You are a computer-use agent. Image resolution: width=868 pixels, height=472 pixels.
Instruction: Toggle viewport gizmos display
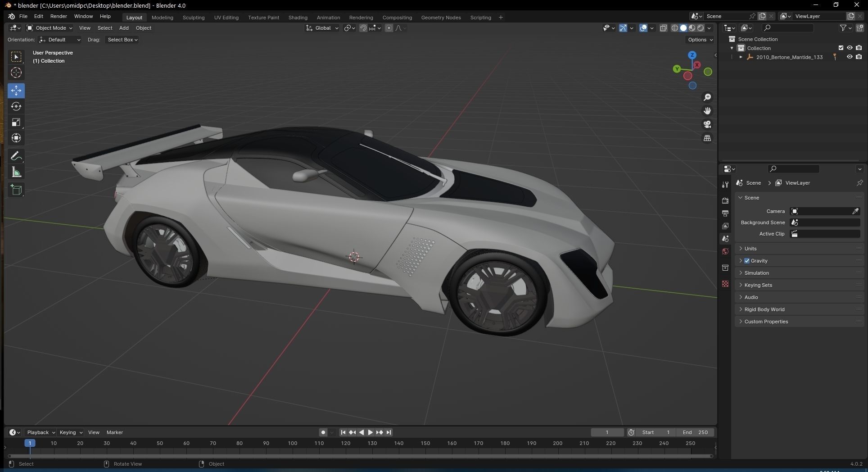[623, 28]
